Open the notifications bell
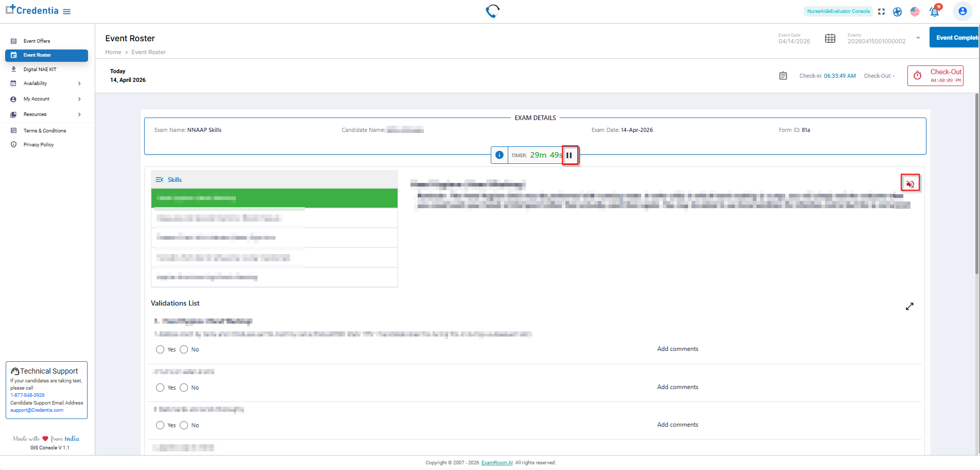The height and width of the screenshot is (470, 980). [x=934, y=11]
